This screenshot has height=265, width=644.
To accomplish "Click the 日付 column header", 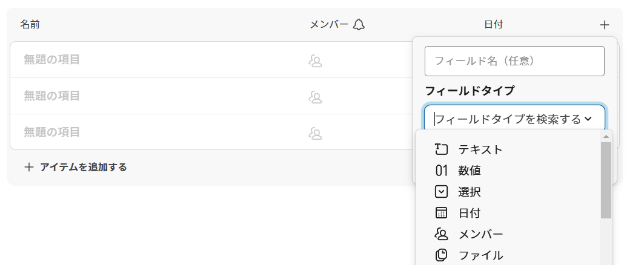I will coord(493,25).
